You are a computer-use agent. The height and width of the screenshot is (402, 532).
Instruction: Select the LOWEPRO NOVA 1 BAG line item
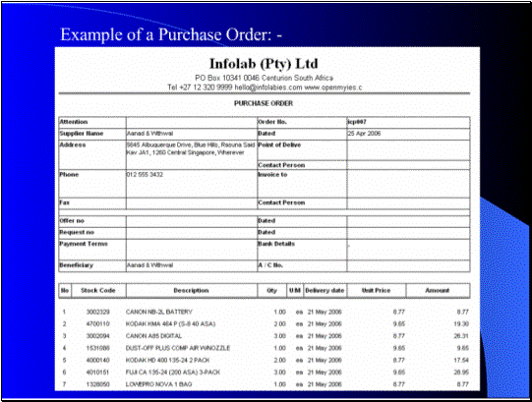265,384
